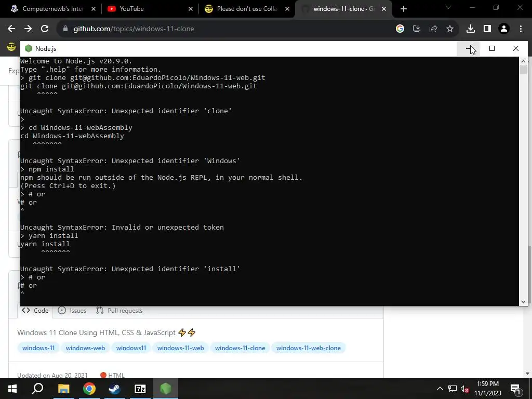This screenshot has width=532, height=399.
Task: Open Windows taskbar search
Action: click(37, 389)
